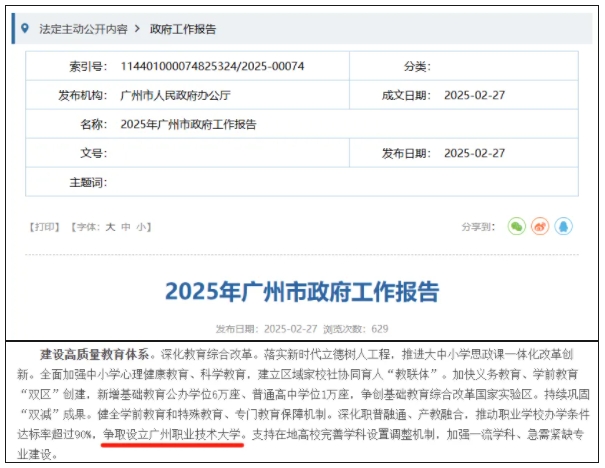Click the 分享到 label
This screenshot has height=468, width=605.
point(478,227)
